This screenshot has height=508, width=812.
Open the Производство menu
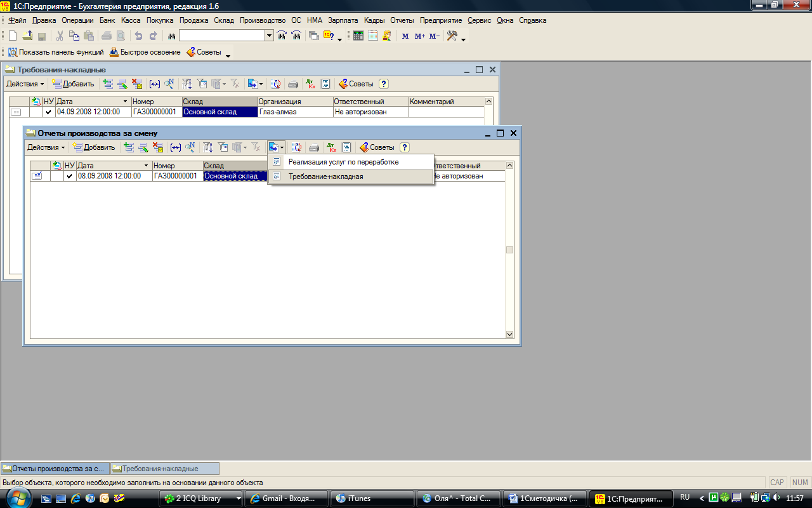[x=263, y=20]
